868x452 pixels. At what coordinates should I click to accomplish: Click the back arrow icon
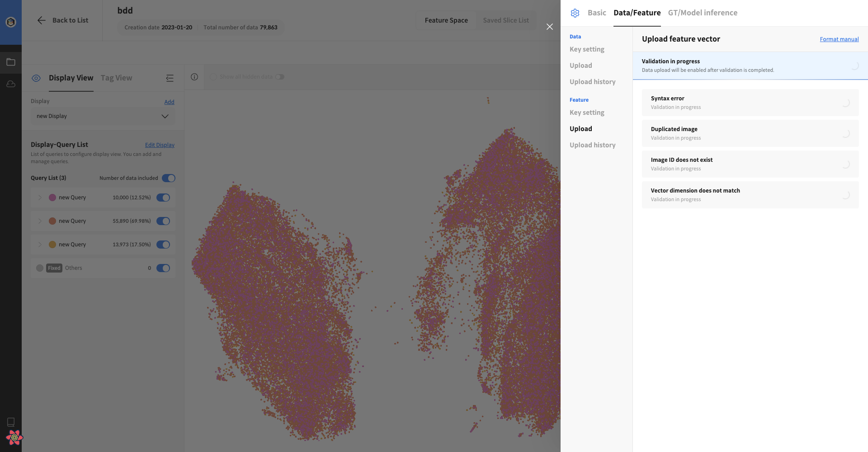point(41,20)
